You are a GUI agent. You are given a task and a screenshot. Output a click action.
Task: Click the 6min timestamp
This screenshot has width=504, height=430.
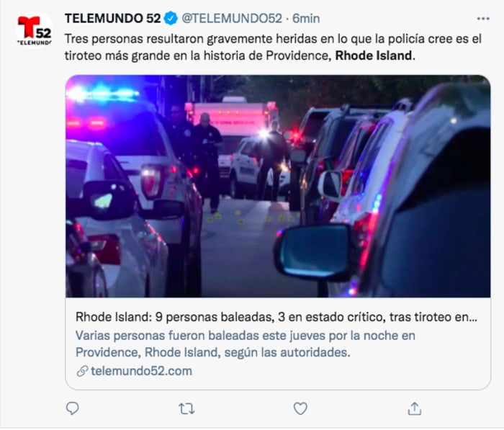[306, 19]
